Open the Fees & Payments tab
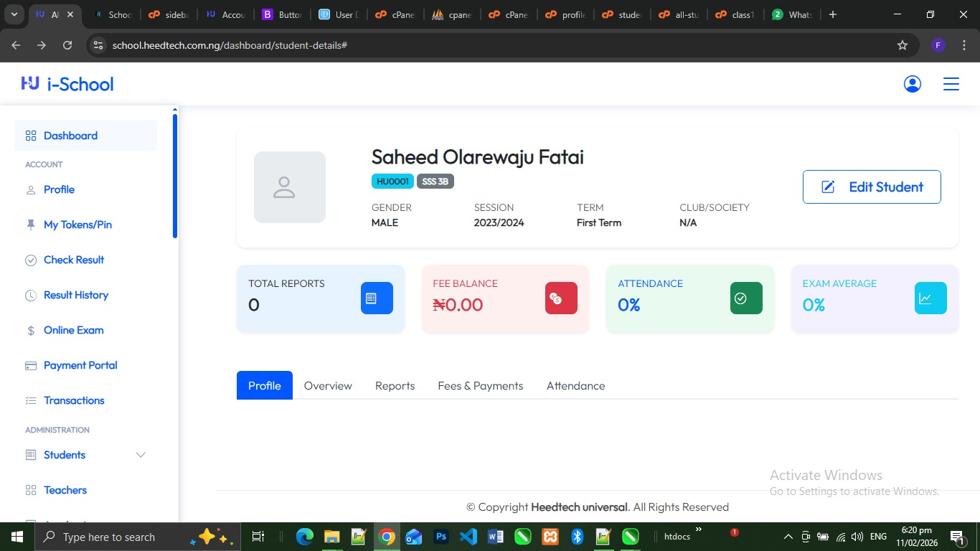Viewport: 980px width, 551px height. click(480, 385)
